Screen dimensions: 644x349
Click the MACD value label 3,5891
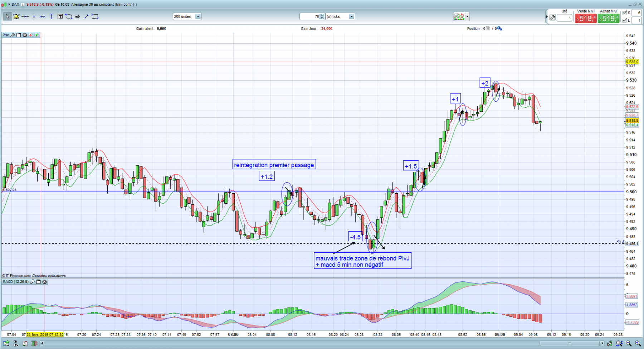point(632,296)
